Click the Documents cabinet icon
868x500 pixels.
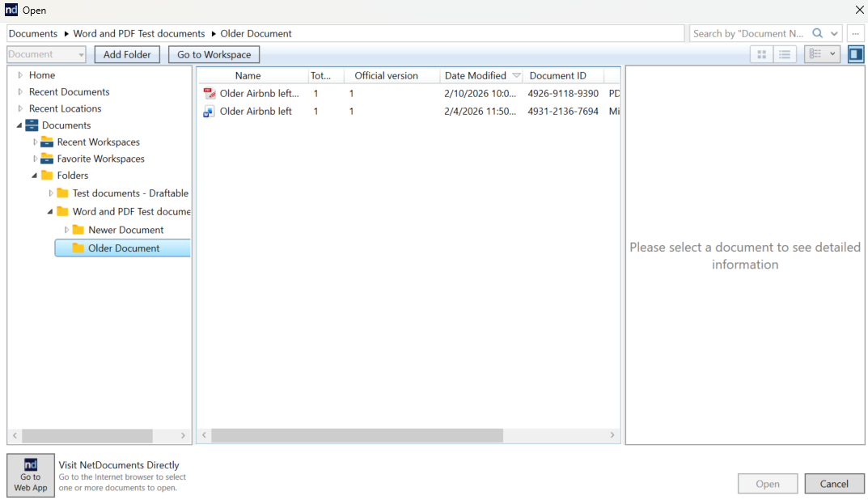[x=32, y=125]
